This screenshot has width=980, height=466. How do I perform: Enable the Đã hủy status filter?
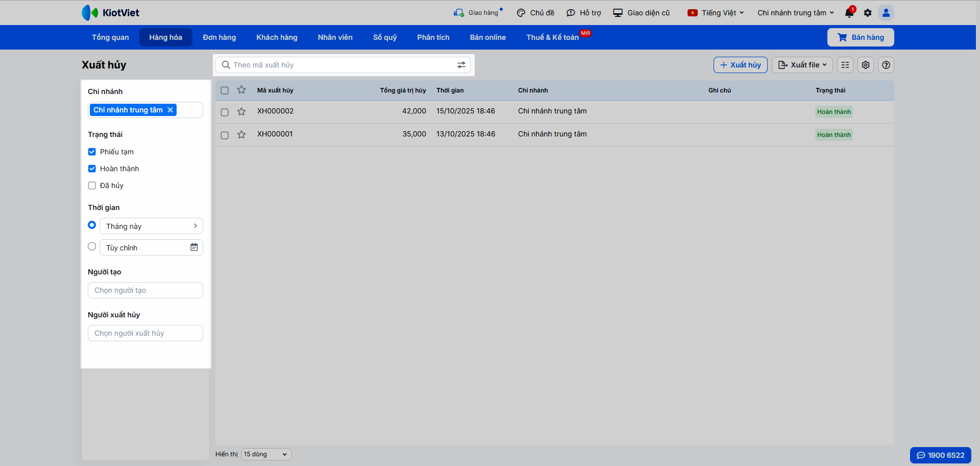point(92,185)
